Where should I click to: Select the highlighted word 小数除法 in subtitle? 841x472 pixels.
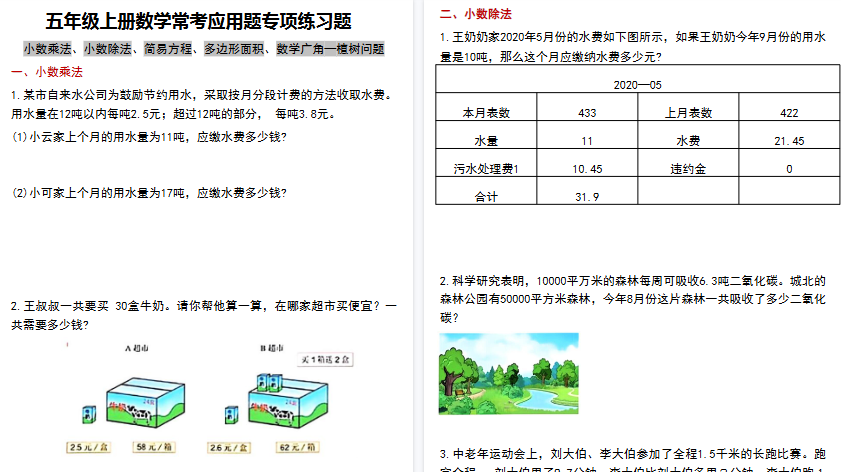107,49
